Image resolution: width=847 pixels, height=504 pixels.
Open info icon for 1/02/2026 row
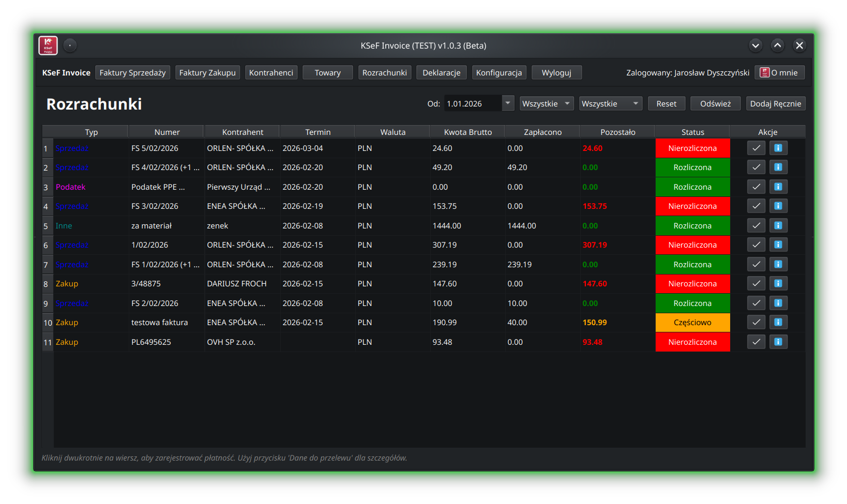(778, 245)
